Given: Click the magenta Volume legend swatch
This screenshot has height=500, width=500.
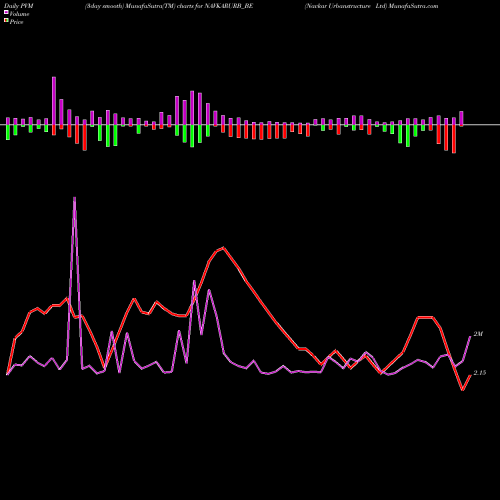Looking at the screenshot, I should point(6,13).
